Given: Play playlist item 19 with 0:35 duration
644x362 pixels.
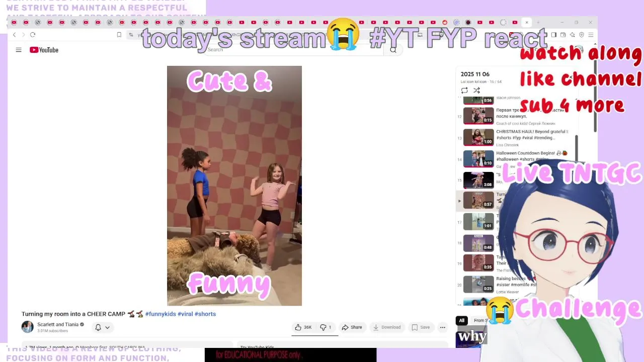Looking at the screenshot, I should tap(478, 262).
